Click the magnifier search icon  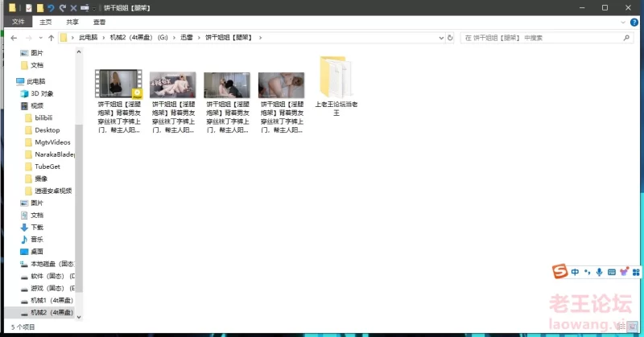point(626,38)
